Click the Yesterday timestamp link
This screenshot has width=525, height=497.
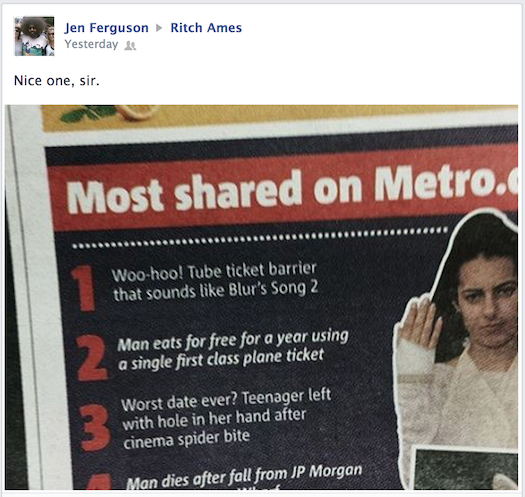point(91,44)
